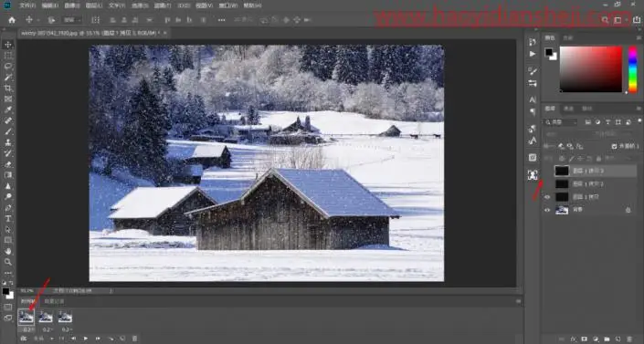Show the hidden 图层 1 拷贝 2 layer
The height and width of the screenshot is (344, 644).
[547, 184]
